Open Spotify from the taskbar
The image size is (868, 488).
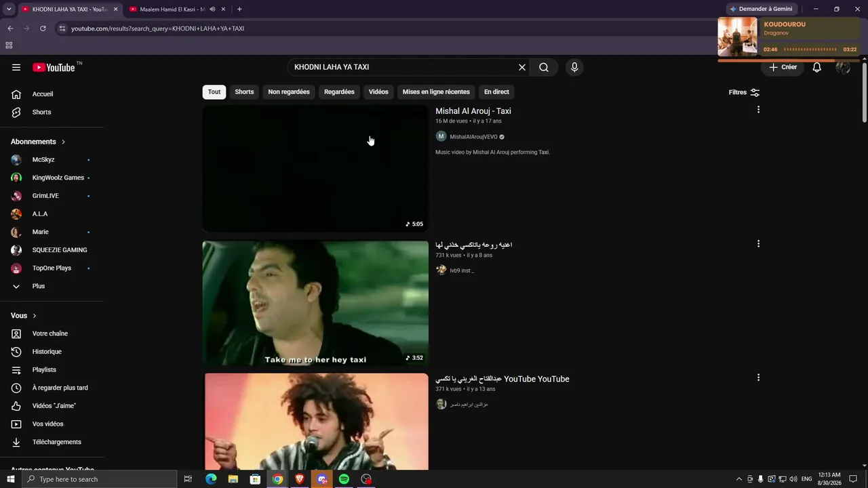[x=344, y=479]
